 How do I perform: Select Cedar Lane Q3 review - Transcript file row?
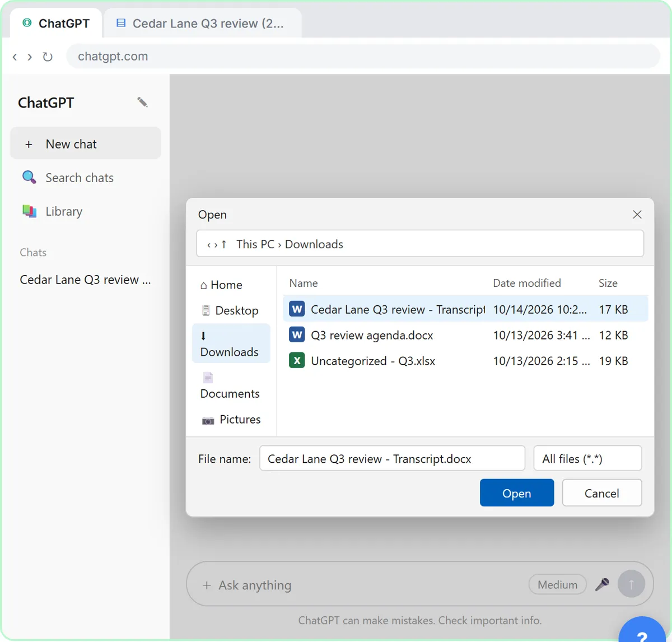click(465, 309)
